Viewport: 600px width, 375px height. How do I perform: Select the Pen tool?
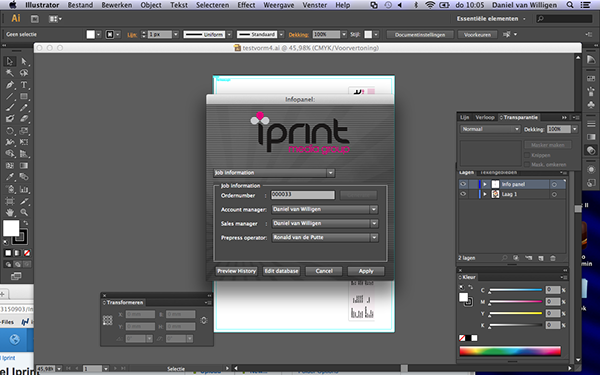pos(10,85)
